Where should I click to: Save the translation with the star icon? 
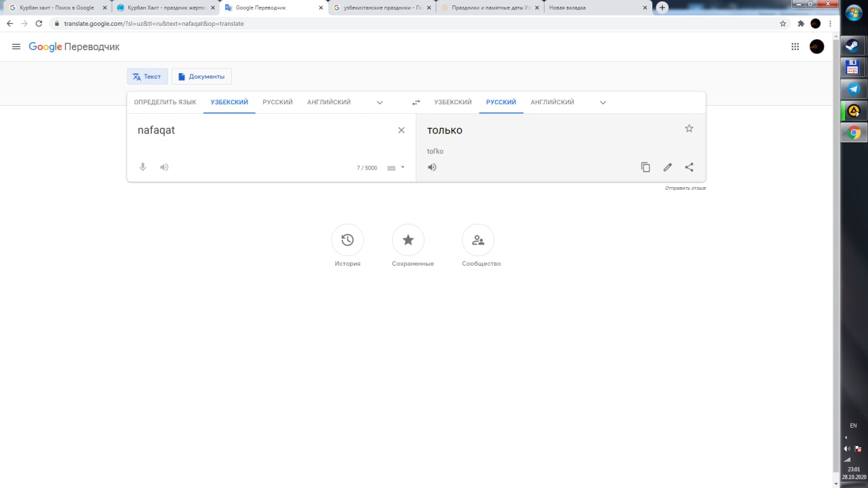point(689,128)
